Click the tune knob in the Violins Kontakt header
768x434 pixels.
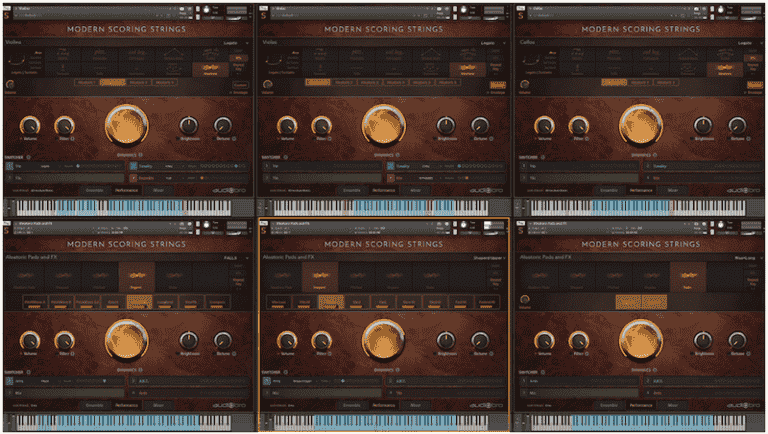point(206,10)
